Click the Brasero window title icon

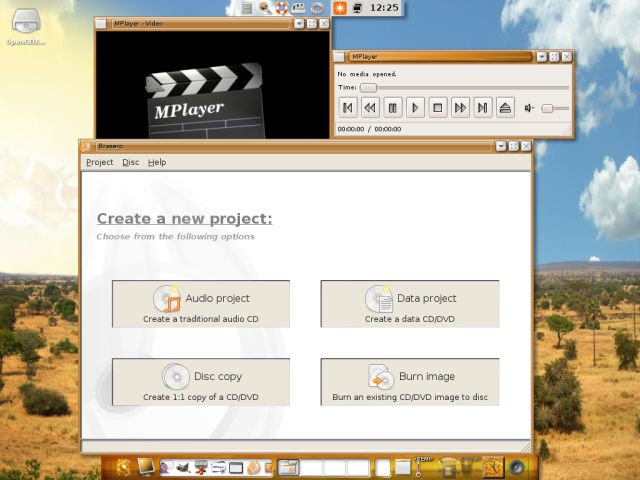pyautogui.click(x=86, y=146)
